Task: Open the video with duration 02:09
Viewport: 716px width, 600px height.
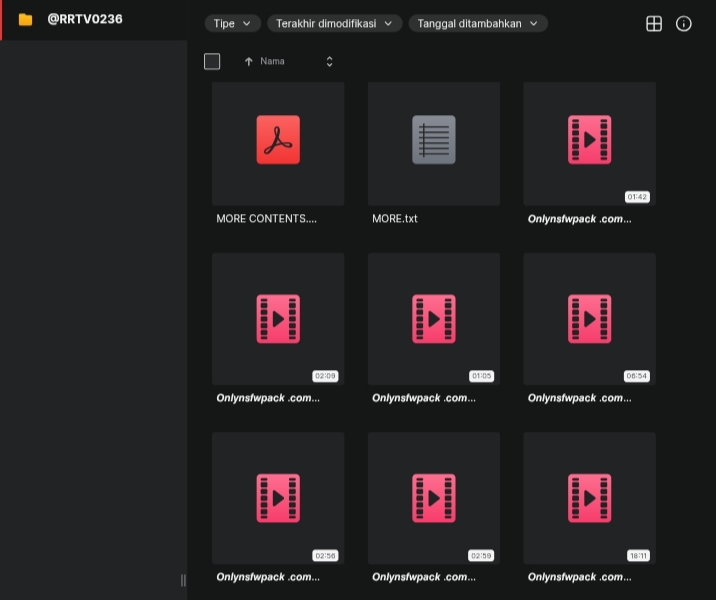Action: click(x=278, y=319)
